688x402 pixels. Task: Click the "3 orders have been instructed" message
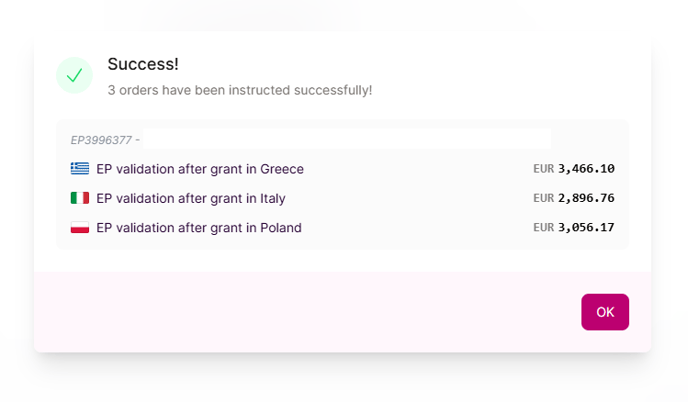click(239, 90)
